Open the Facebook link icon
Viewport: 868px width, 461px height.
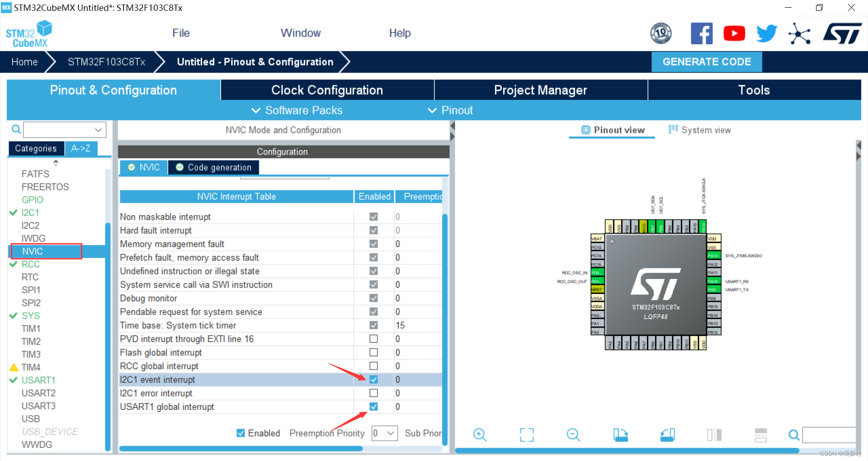pos(702,33)
